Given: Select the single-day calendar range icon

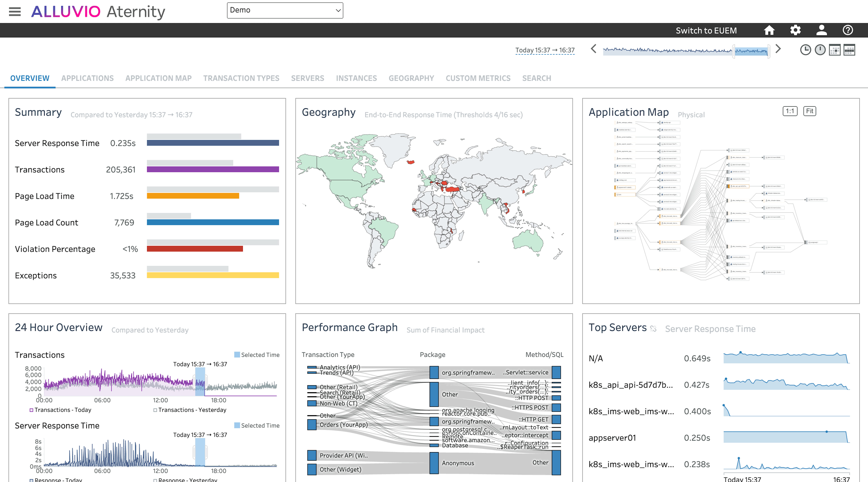Looking at the screenshot, I should click(x=835, y=50).
